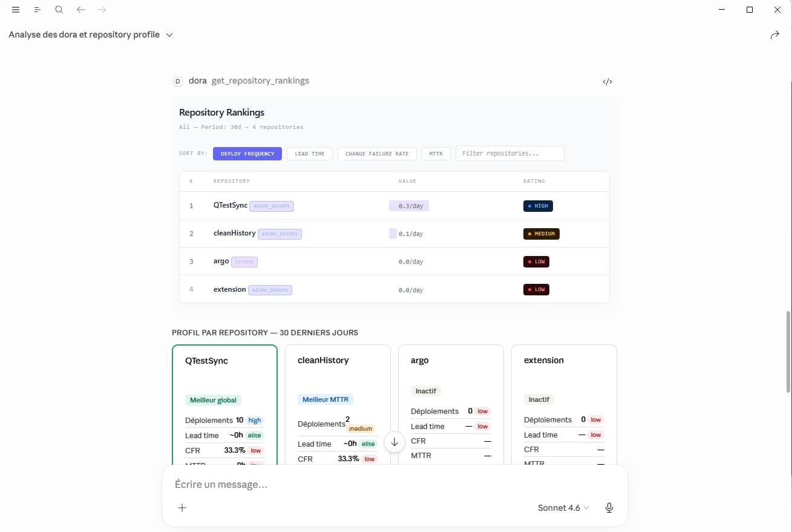Click the HIGH rating badge

click(x=538, y=206)
